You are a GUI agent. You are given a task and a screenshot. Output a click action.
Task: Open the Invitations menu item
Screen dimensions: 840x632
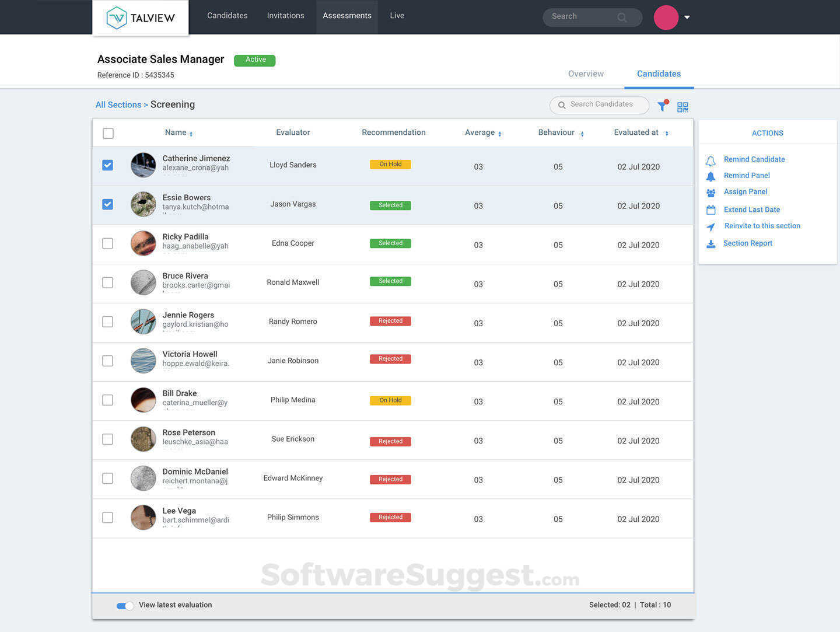[285, 16]
